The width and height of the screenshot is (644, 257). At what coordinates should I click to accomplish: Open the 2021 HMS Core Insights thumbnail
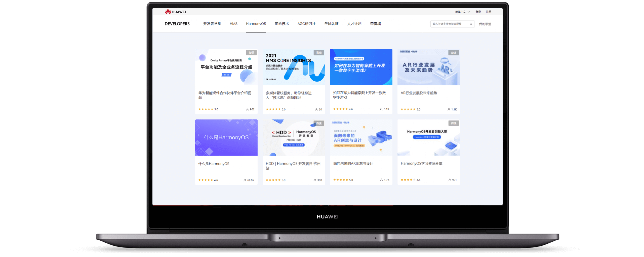coord(294,67)
